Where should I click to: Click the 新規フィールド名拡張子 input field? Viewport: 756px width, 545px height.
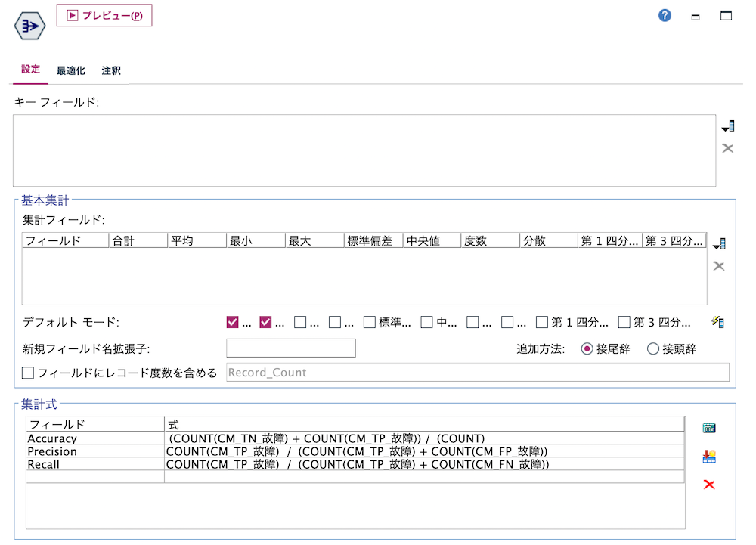coord(290,348)
